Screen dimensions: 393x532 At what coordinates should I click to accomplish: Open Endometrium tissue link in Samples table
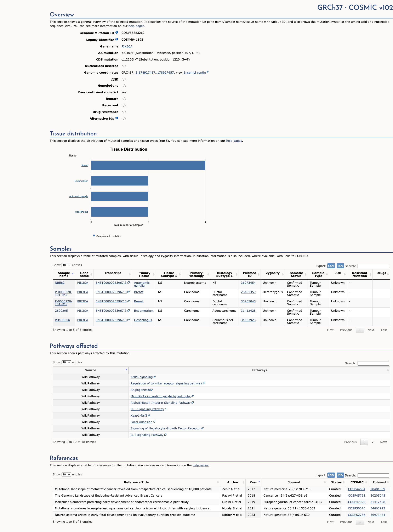pyautogui.click(x=144, y=311)
